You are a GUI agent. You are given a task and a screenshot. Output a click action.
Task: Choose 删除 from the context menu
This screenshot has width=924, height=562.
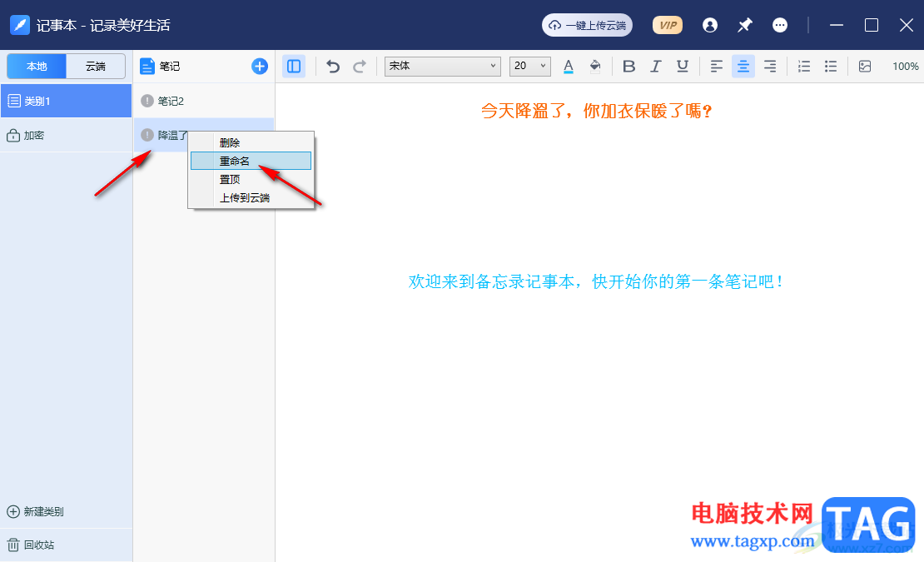[x=251, y=142]
